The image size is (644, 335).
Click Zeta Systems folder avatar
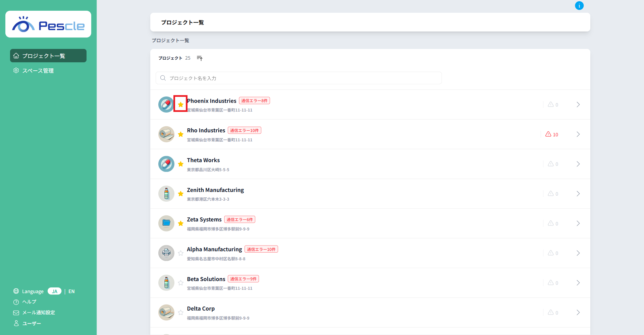click(x=166, y=223)
